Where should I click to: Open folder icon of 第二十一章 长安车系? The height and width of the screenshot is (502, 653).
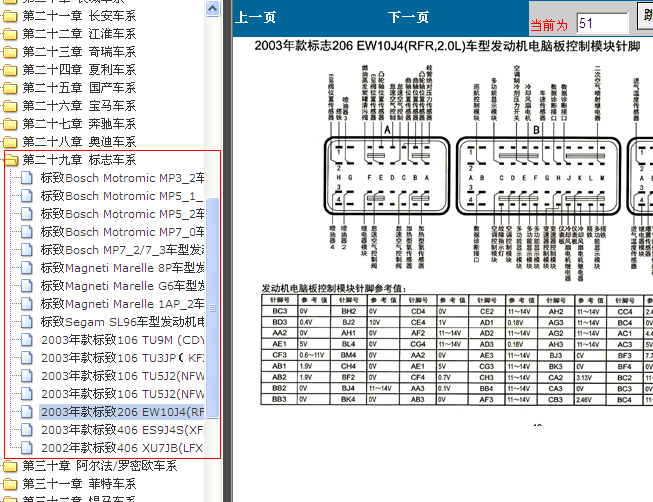click(10, 16)
